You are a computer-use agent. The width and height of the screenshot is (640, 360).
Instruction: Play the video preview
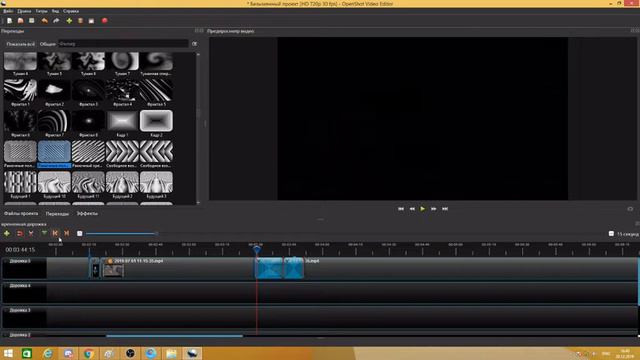click(x=422, y=209)
